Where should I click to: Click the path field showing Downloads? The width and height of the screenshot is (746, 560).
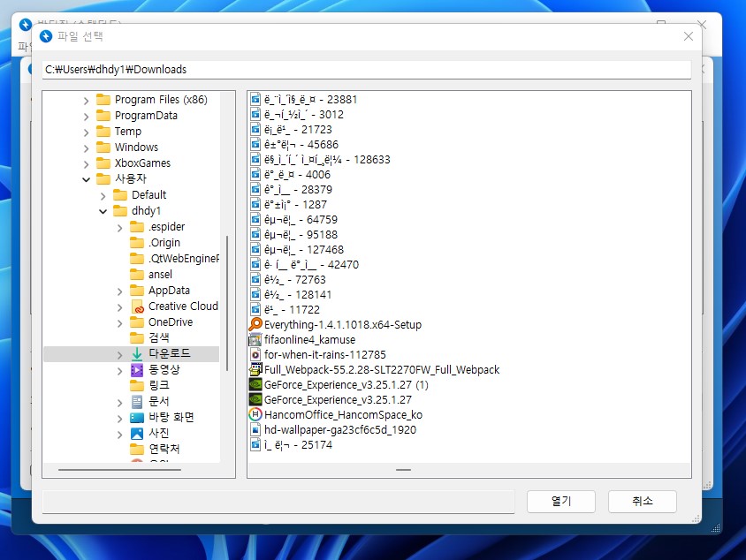point(366,70)
